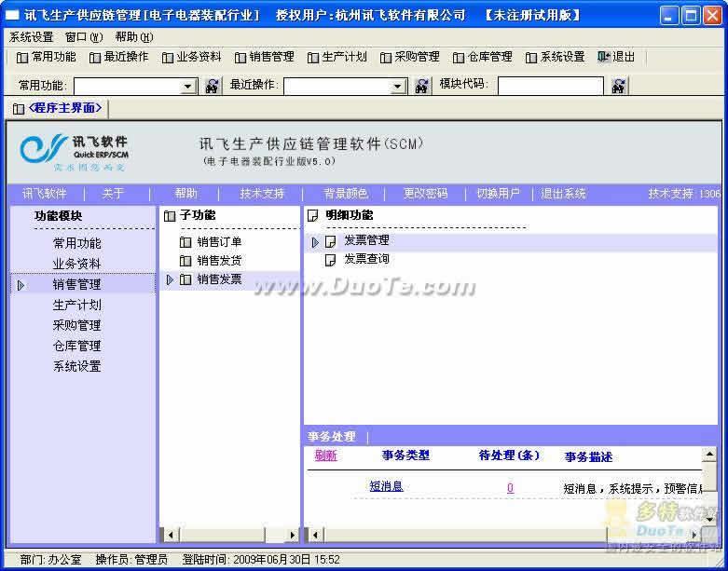Open 销售管理 toolbar button

tap(264, 57)
